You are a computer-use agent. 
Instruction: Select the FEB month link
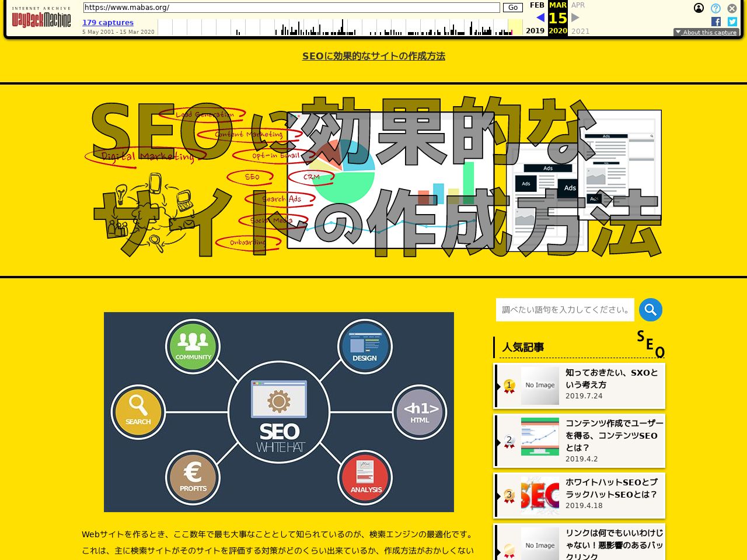537,5
